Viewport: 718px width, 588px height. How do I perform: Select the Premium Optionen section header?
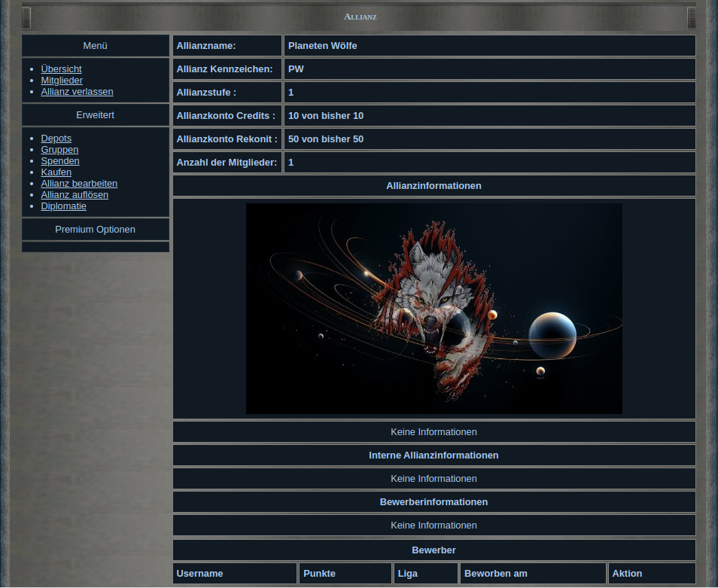pyautogui.click(x=96, y=230)
